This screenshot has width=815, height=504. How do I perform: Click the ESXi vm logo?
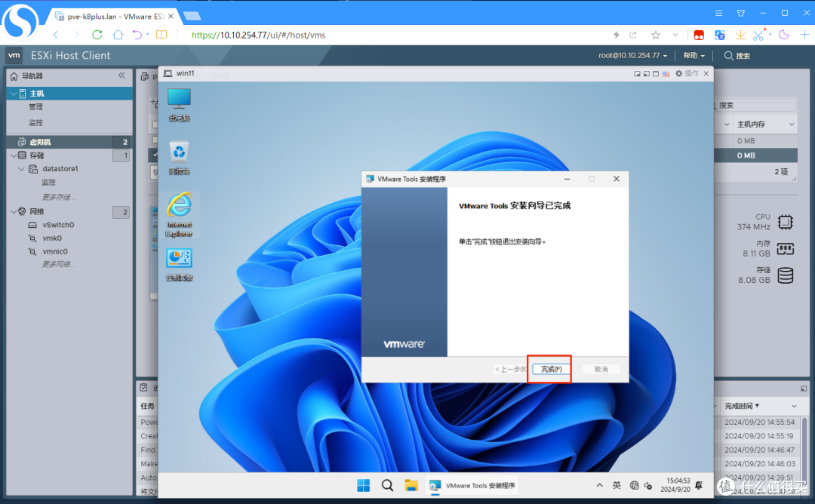click(x=14, y=55)
